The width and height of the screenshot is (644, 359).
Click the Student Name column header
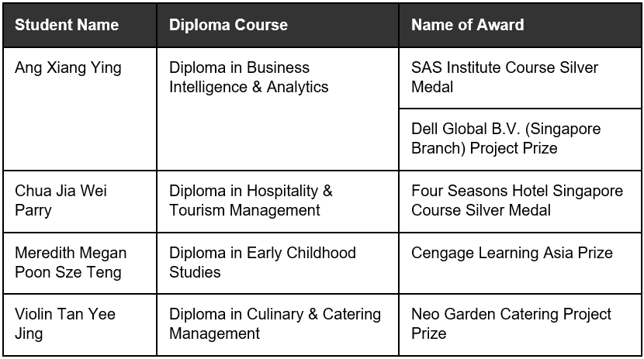click(80, 25)
